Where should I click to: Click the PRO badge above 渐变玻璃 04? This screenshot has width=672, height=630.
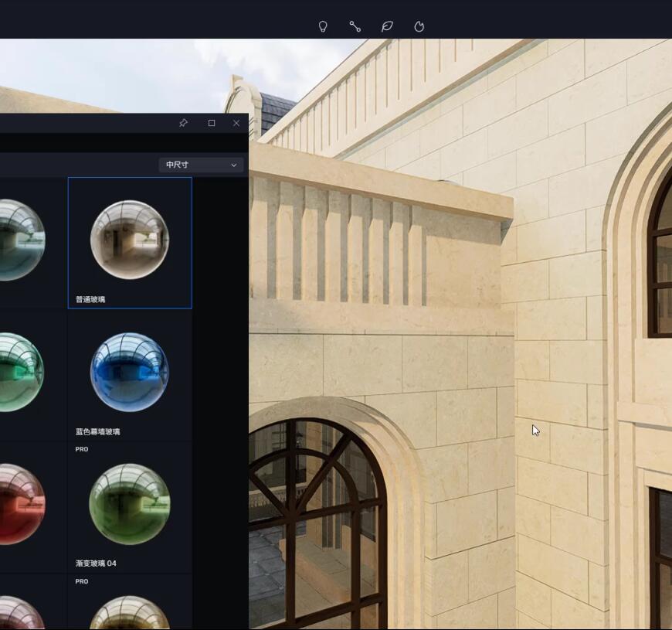click(x=82, y=449)
